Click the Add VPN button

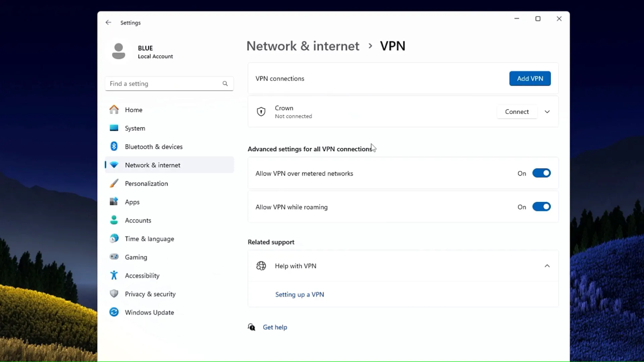coord(530,78)
